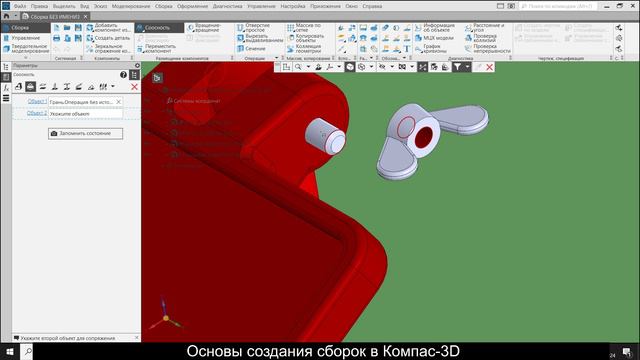640x360 pixels.
Task: Open zoom options dropdown arrow
Action: pyautogui.click(x=308, y=67)
